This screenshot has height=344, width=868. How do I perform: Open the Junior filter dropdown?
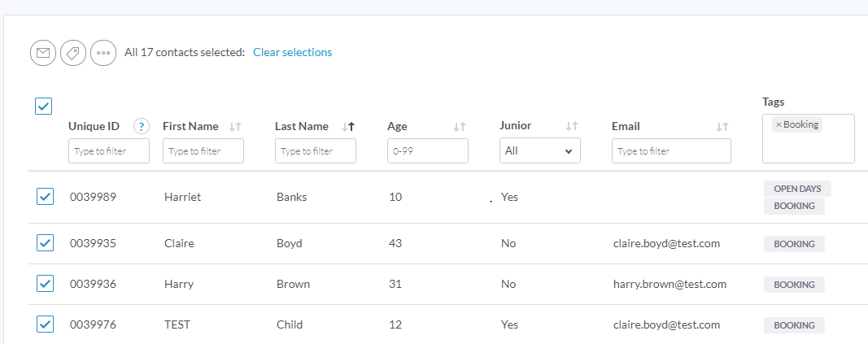tap(539, 151)
